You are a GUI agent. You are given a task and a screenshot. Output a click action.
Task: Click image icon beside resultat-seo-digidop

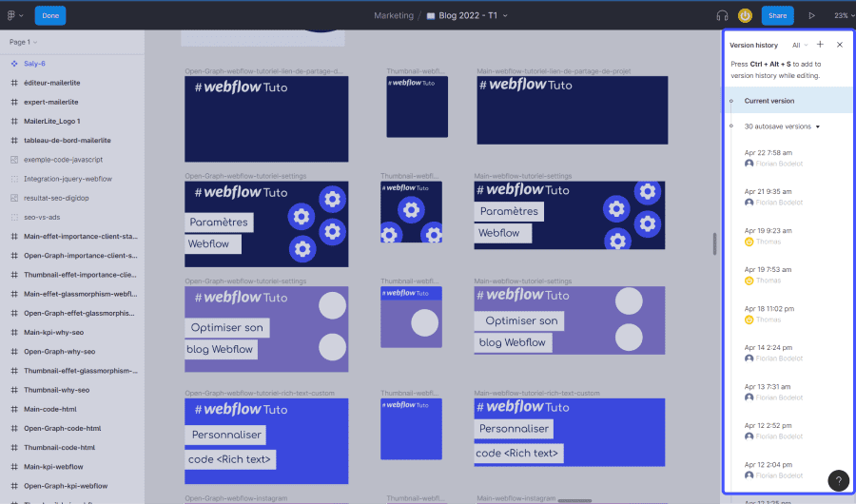click(x=14, y=198)
